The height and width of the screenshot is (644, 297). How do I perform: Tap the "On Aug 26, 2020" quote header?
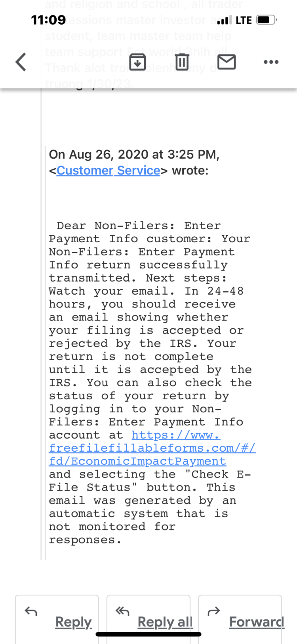(134, 155)
